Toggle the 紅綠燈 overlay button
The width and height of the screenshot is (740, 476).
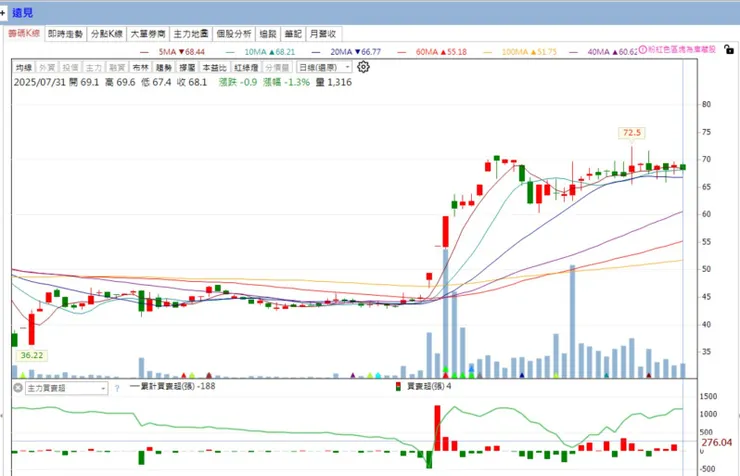pyautogui.click(x=246, y=68)
